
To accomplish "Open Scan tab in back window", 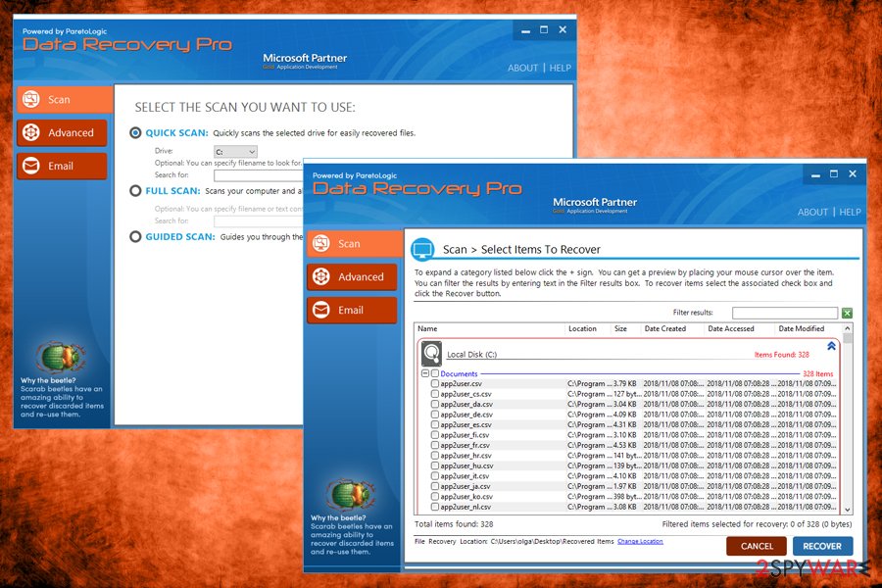I will [65, 100].
